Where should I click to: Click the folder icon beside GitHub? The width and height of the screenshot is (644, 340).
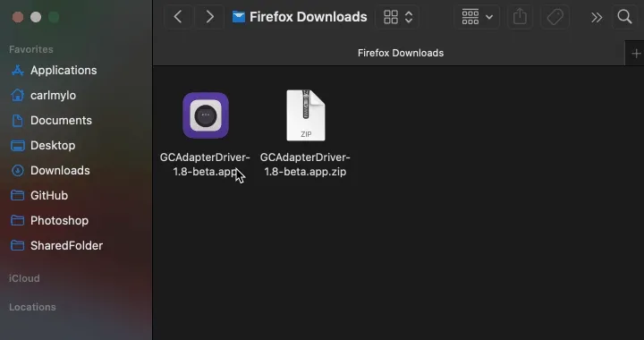click(17, 195)
